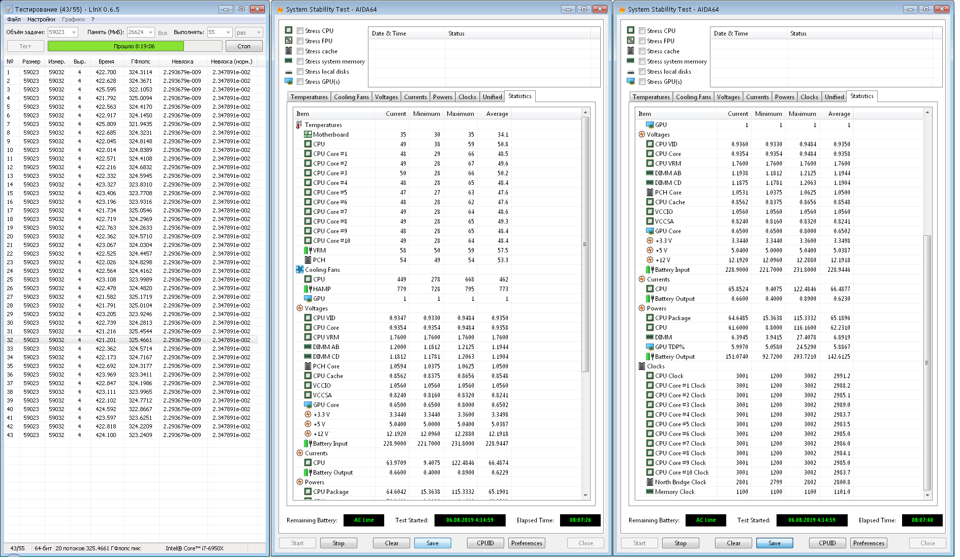The image size is (960, 560).
Task: Click the Memory Clock icon in the right window
Action: click(x=649, y=492)
